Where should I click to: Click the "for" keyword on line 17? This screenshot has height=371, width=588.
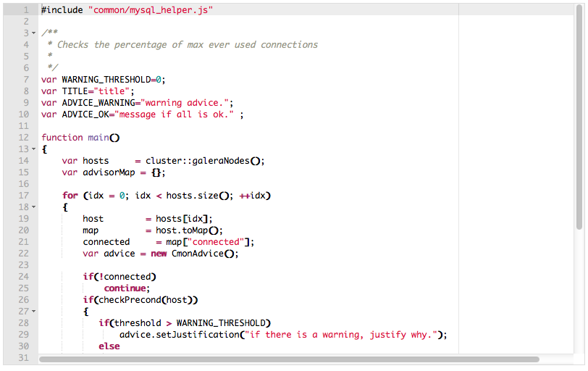click(70, 196)
